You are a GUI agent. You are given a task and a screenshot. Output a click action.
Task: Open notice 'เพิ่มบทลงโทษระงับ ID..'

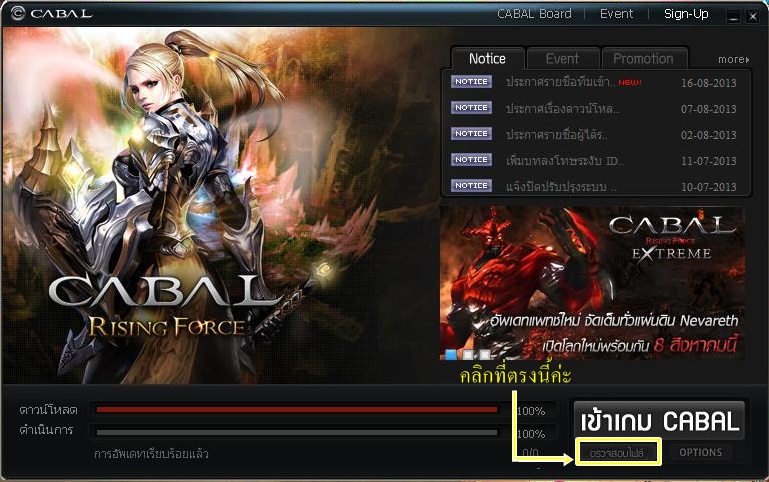point(565,160)
